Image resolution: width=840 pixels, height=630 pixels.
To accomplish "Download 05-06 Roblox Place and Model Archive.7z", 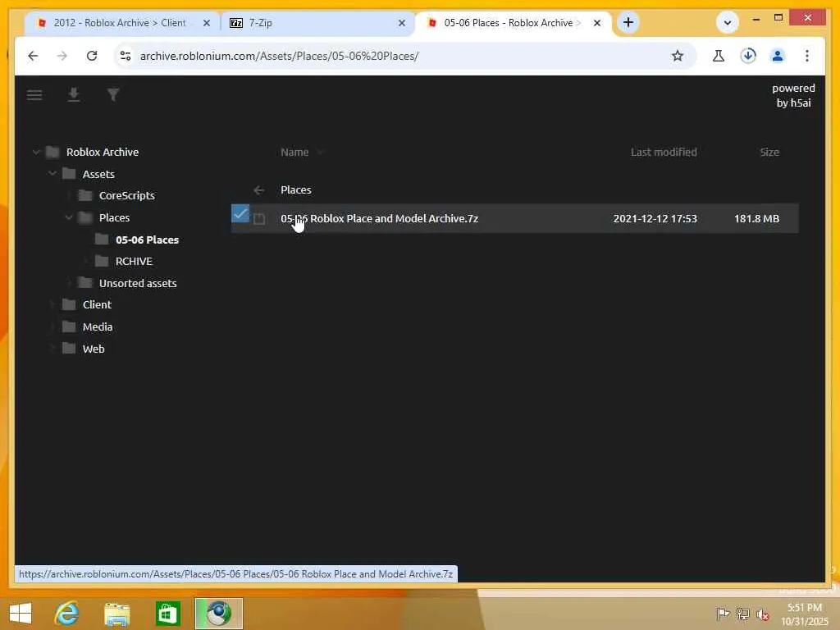I will click(x=379, y=218).
